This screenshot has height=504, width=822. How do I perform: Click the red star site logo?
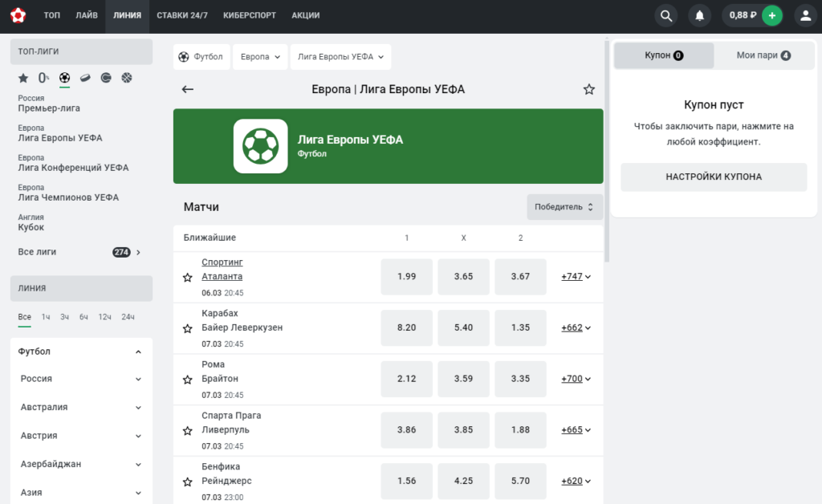pos(18,15)
